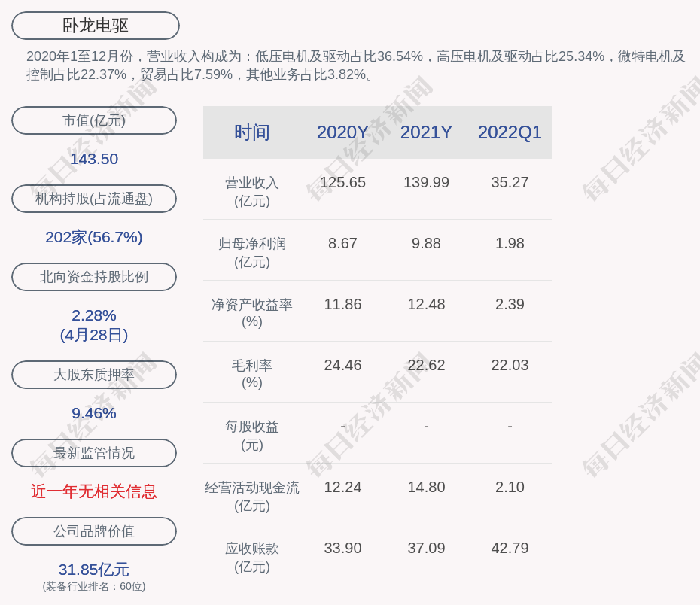Click the 应收账款(亿元) row label
This screenshot has height=605, width=700.
[x=252, y=558]
